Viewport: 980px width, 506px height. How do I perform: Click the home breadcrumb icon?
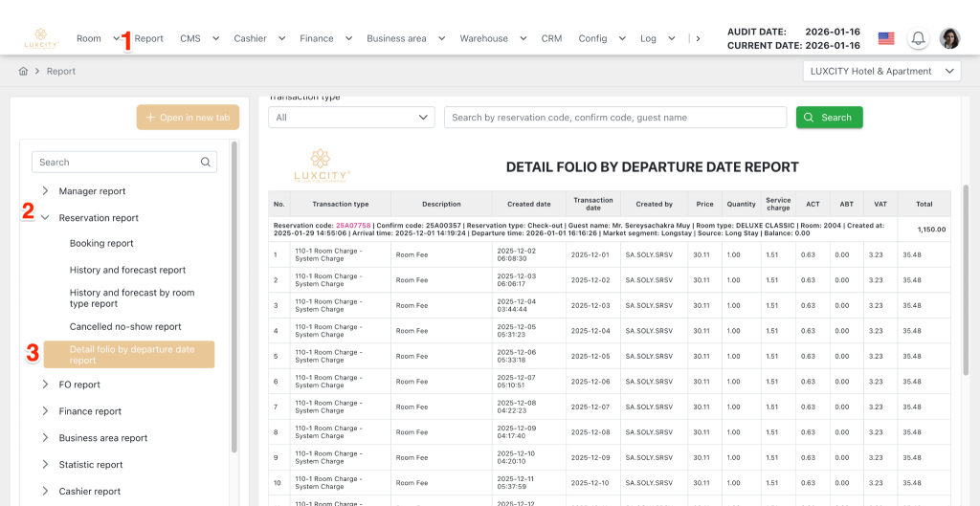tap(23, 72)
